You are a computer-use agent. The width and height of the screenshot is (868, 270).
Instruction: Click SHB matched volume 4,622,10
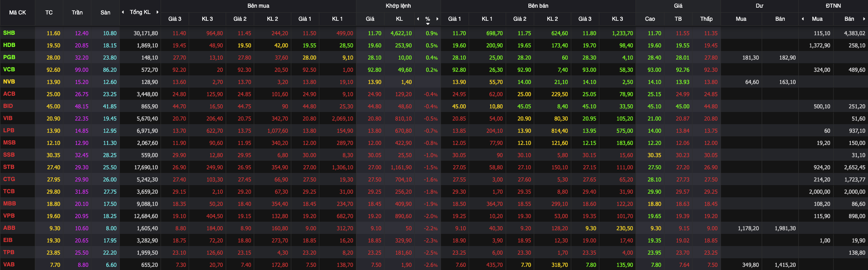pyautogui.click(x=401, y=33)
